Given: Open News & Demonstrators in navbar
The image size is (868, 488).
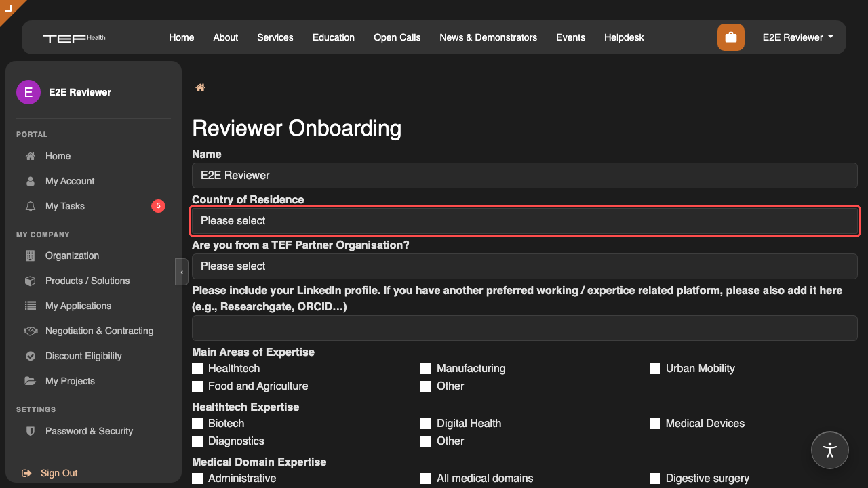Looking at the screenshot, I should point(488,37).
